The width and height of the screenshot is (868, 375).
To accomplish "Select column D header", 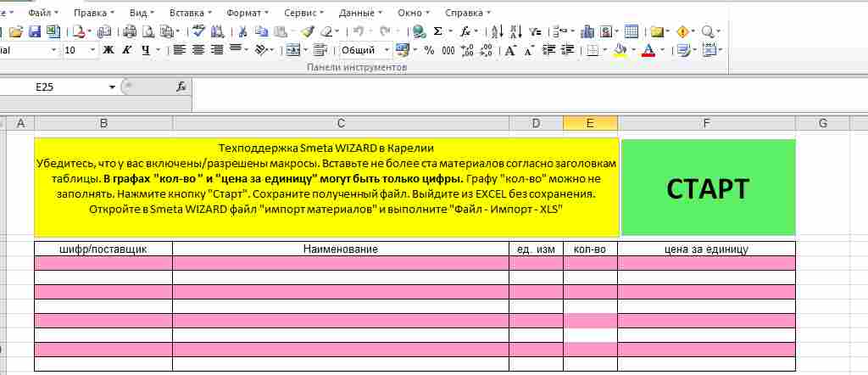I will click(x=536, y=124).
